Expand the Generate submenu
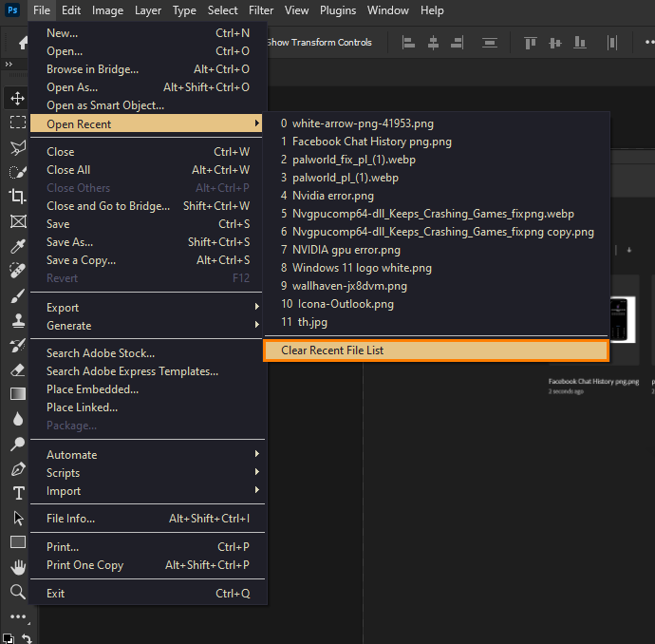 tap(145, 326)
